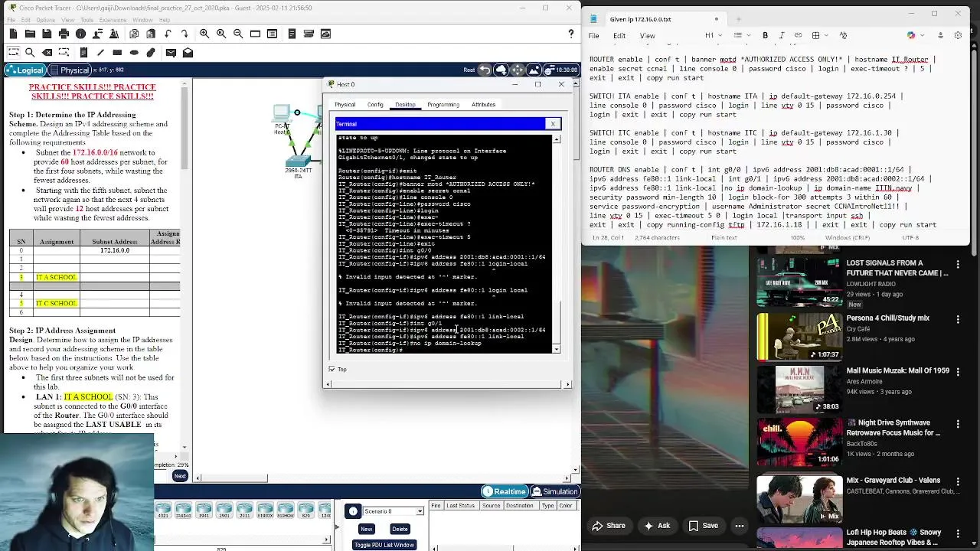
Task: Click the New scenario button
Action: [x=367, y=529]
